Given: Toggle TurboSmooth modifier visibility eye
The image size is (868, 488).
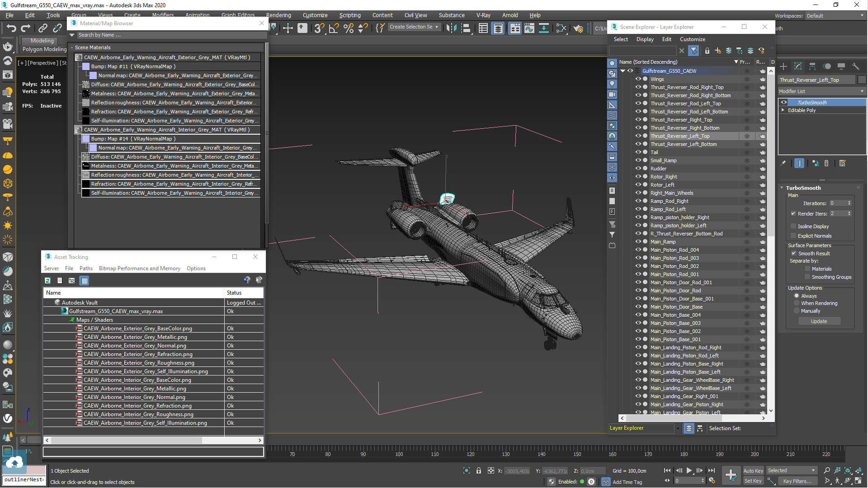Looking at the screenshot, I should [x=783, y=103].
